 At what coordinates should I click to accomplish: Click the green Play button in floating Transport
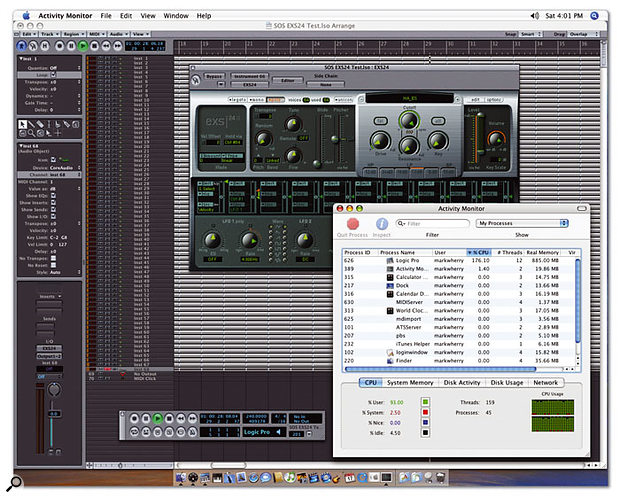coord(157,418)
